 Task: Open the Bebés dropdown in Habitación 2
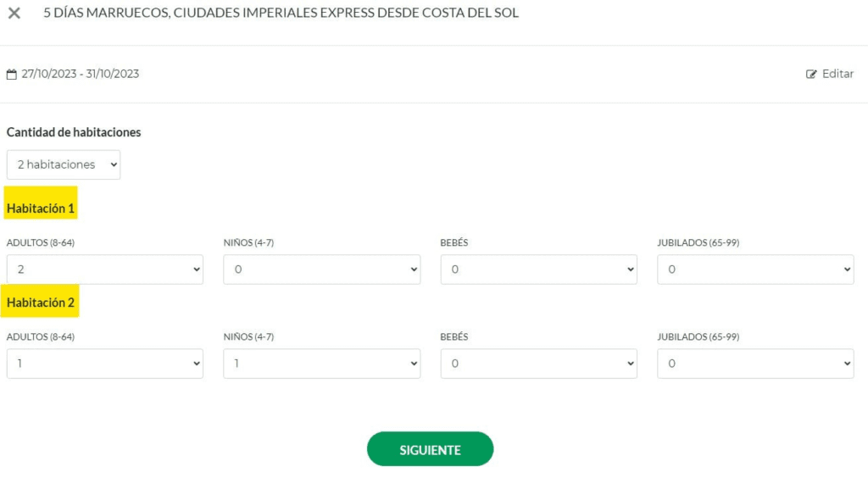538,364
